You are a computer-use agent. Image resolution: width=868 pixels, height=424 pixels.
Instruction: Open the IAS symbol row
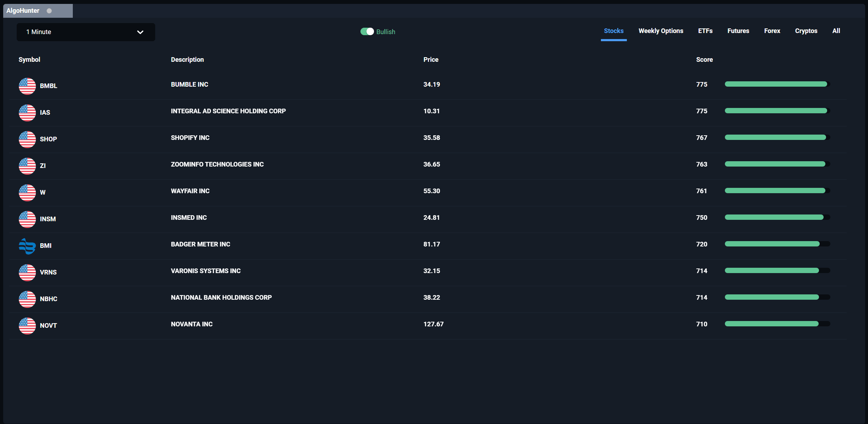tap(428, 113)
